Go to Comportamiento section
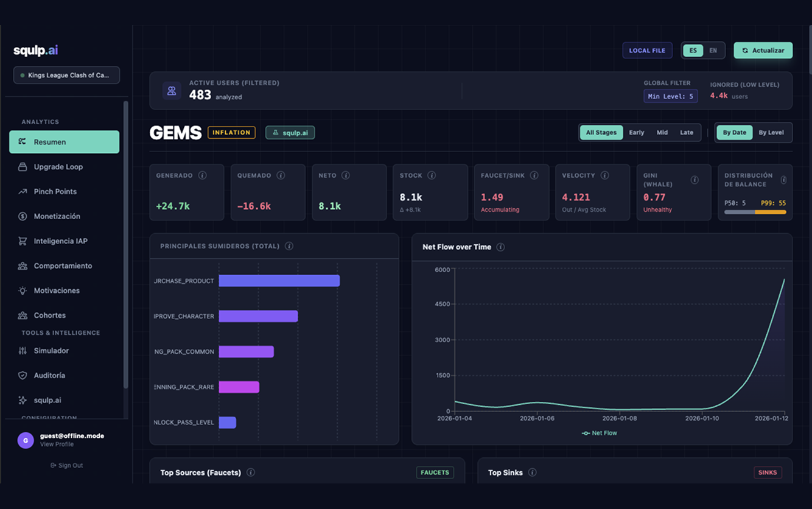This screenshot has height=509, width=812. pos(64,266)
